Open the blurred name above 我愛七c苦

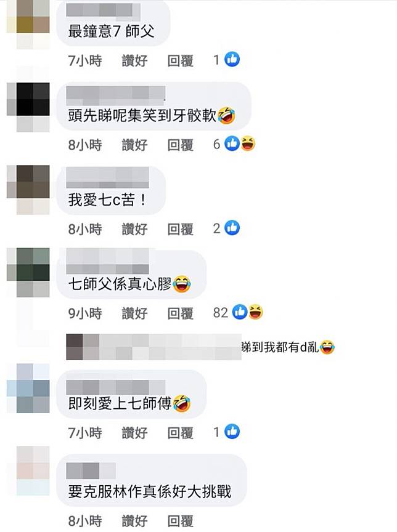pyautogui.click(x=107, y=177)
